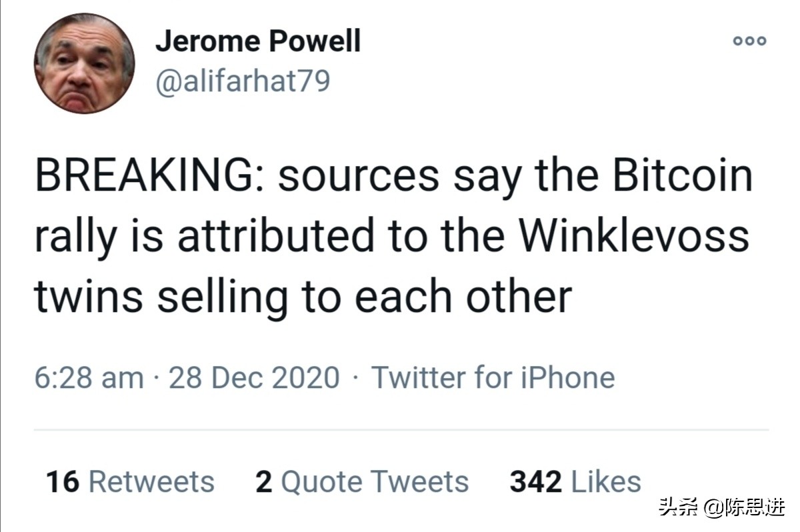Click the @alifarhat79 handle
The height and width of the screenshot is (532, 800).
(x=243, y=81)
